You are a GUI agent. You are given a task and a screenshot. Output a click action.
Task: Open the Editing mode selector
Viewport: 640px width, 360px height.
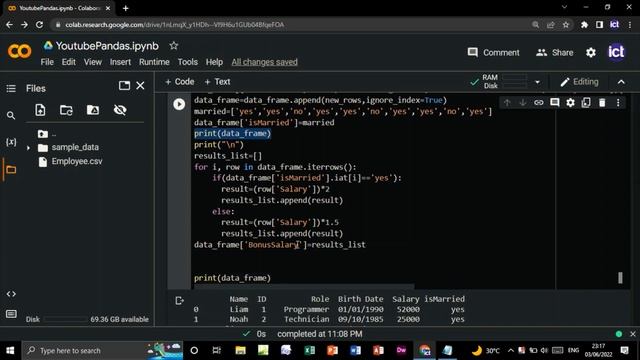pyautogui.click(x=580, y=82)
